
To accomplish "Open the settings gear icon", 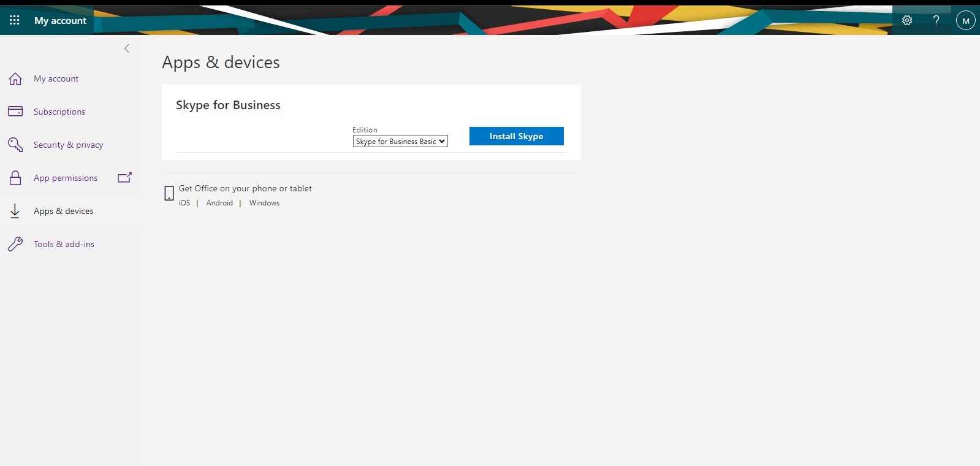I will (x=907, y=20).
